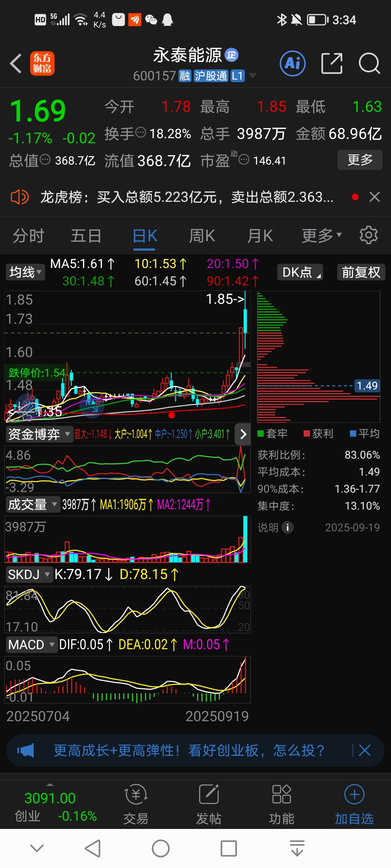
Task: Open the 说明 info icon
Action: click(288, 527)
